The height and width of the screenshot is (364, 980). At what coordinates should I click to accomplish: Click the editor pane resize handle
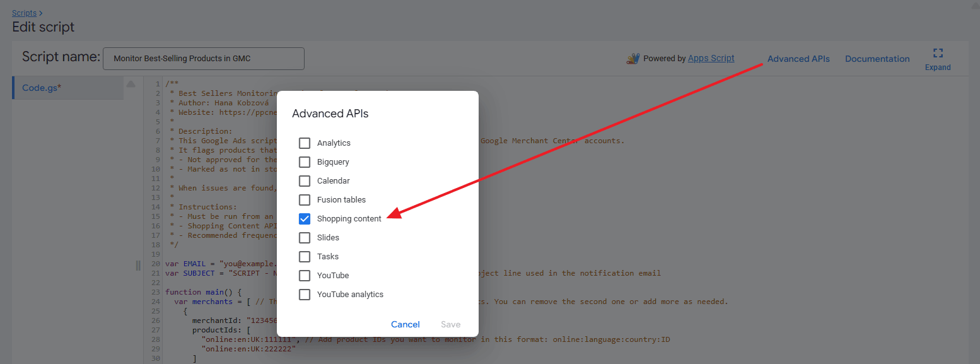coord(138,266)
